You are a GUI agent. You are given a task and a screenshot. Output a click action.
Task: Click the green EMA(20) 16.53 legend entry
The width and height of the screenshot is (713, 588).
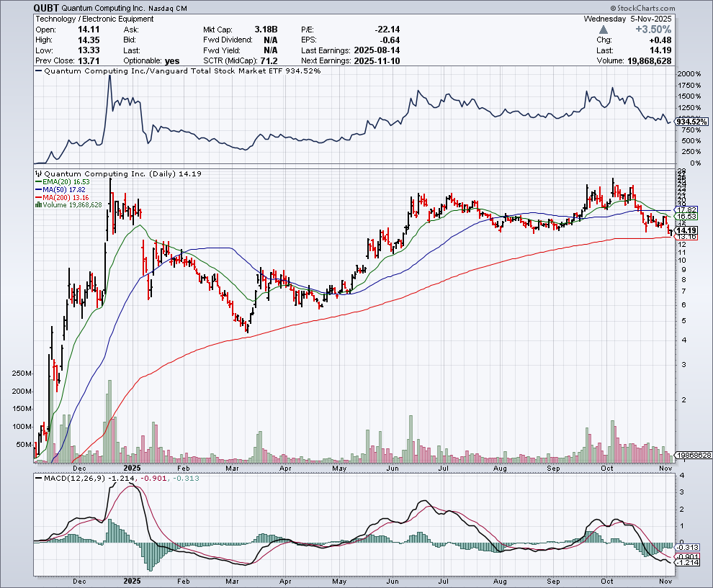click(x=62, y=182)
